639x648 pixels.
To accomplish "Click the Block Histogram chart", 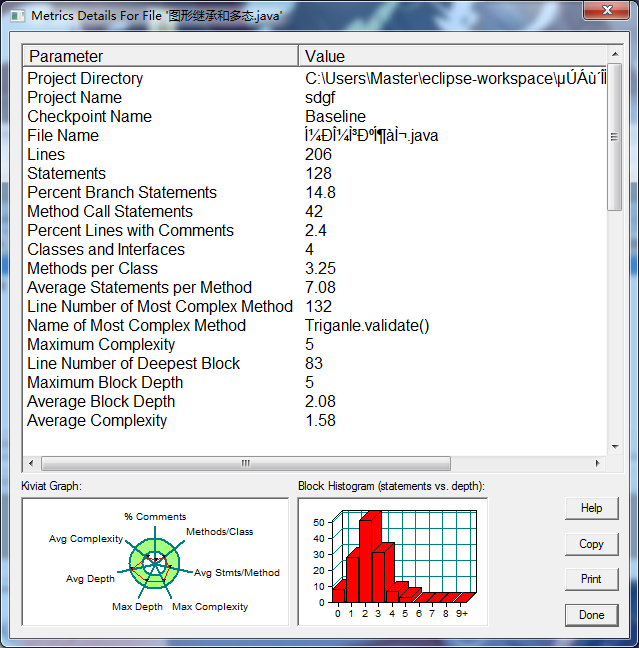I will pyautogui.click(x=393, y=562).
